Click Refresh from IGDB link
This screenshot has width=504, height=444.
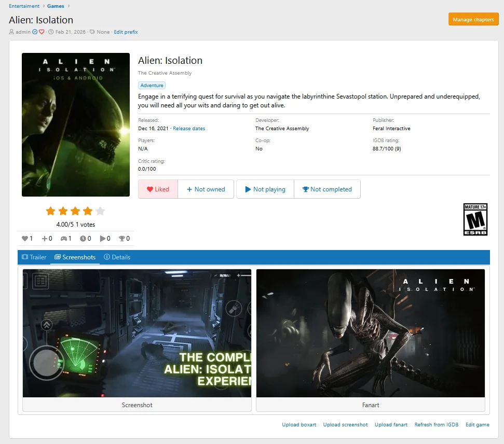click(x=436, y=424)
